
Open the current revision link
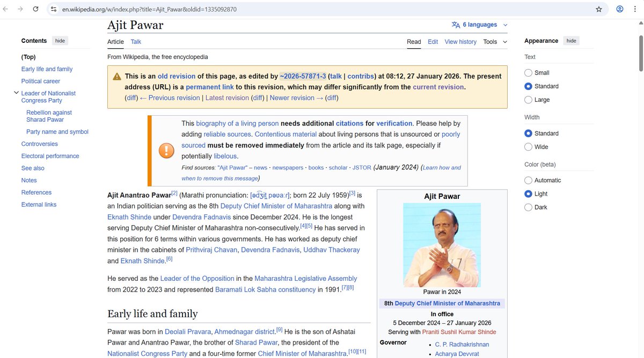coord(438,87)
